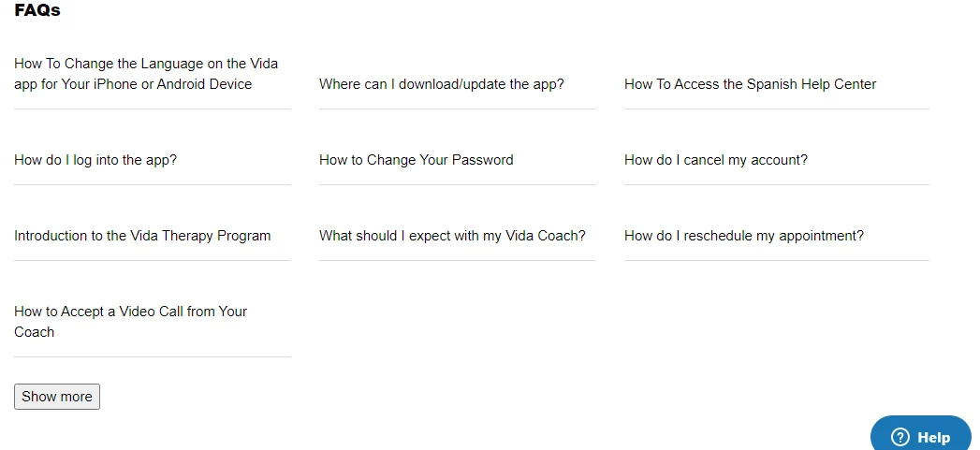Screen dimensions: 980x450
Task: Open 'How to Accept a Video Call' article
Action: [x=131, y=321]
